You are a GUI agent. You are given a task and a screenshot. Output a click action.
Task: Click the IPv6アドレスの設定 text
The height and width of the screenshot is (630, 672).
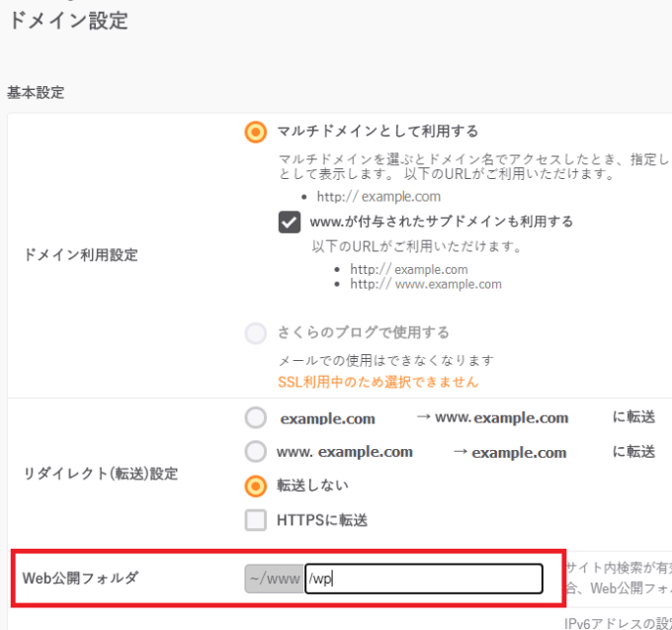(617, 623)
